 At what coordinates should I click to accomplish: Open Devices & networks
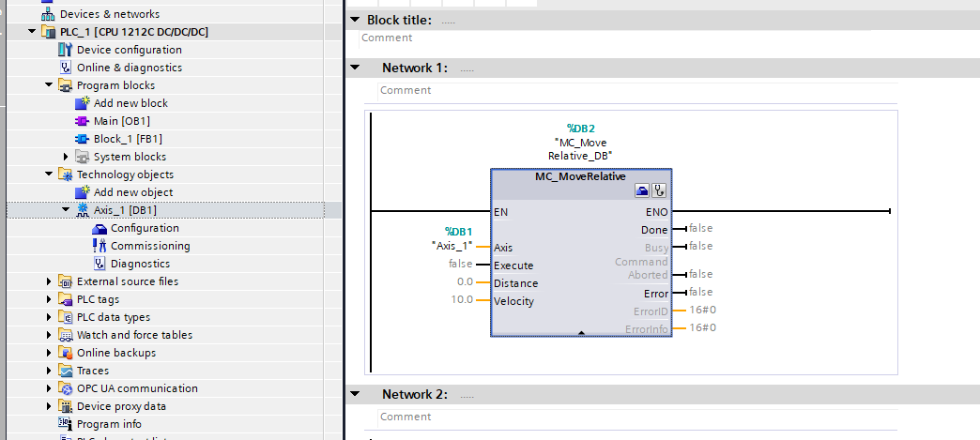tap(110, 14)
